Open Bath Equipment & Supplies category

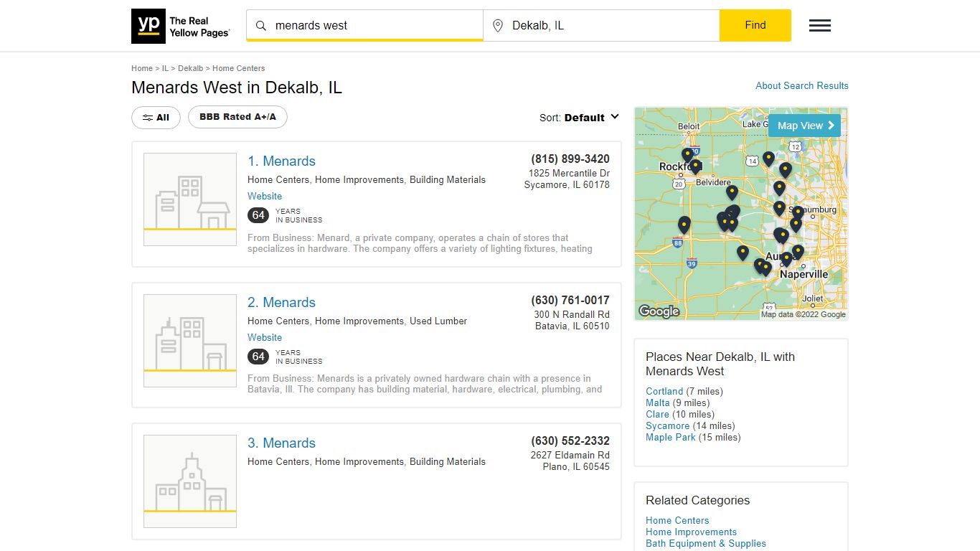pyautogui.click(x=706, y=543)
